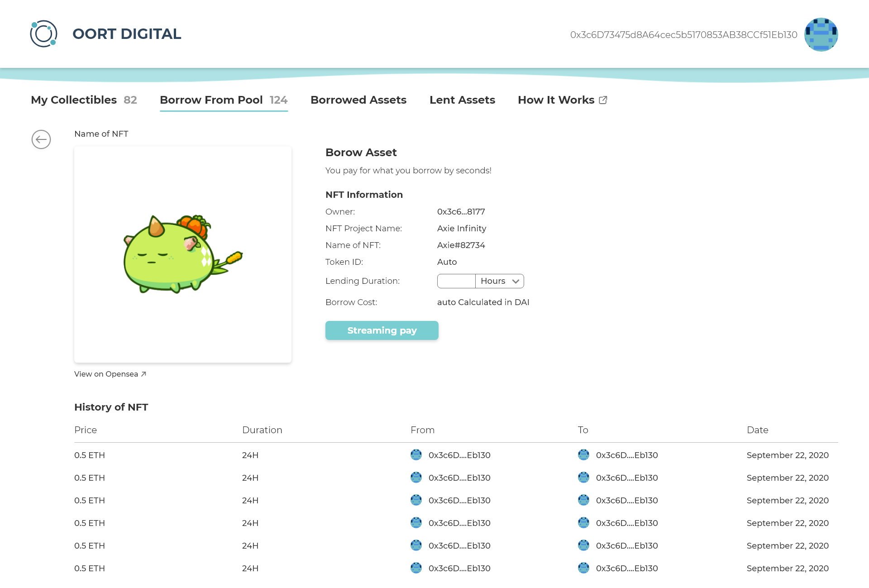The image size is (869, 588).
Task: Focus the Lending Duration number field
Action: point(456,281)
